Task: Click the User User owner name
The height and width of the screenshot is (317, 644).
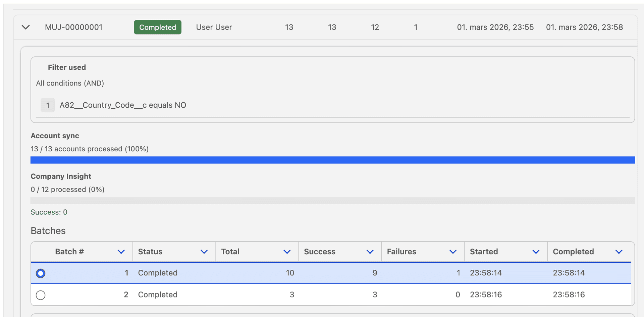Action: tap(214, 27)
